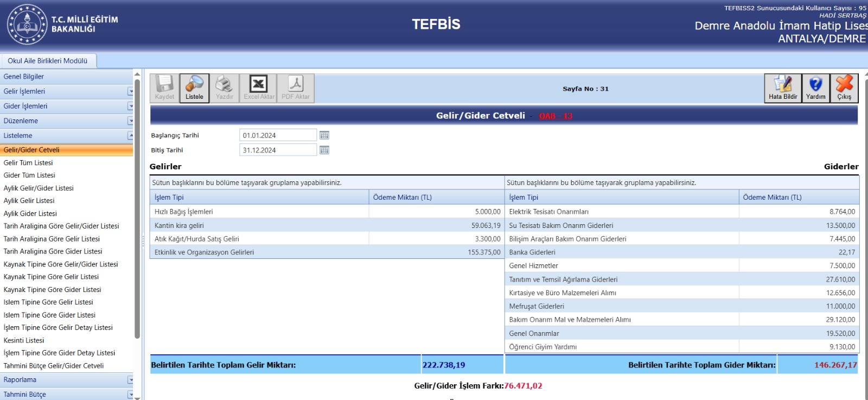
Task: Open the Bitiş Tarihi calendar picker
Action: (x=324, y=150)
